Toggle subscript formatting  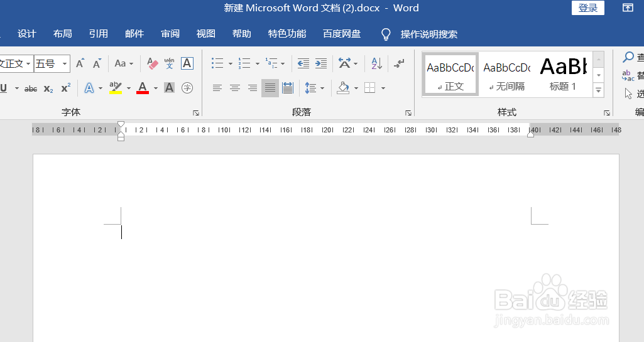pyautogui.click(x=48, y=88)
